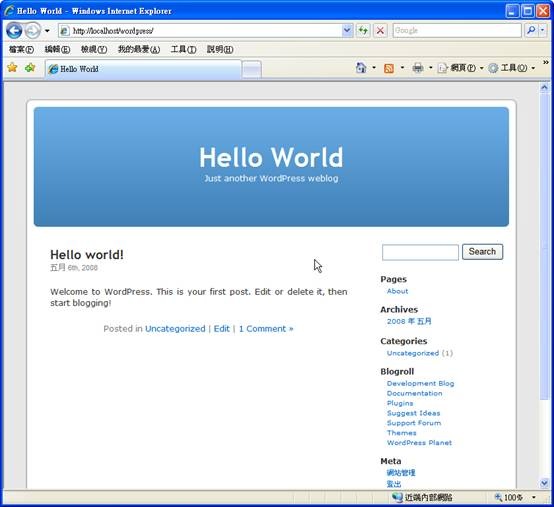Click the 近端內部網路 security zone status
The height and width of the screenshot is (507, 554).
(422, 497)
